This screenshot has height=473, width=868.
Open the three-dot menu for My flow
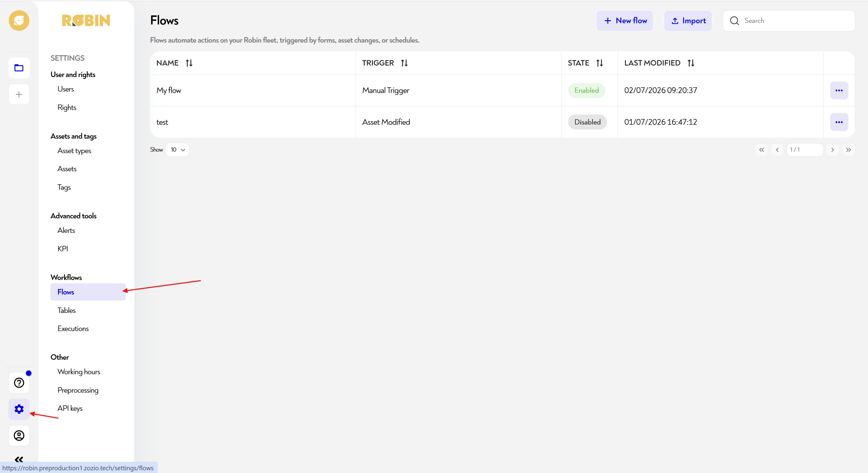point(839,90)
